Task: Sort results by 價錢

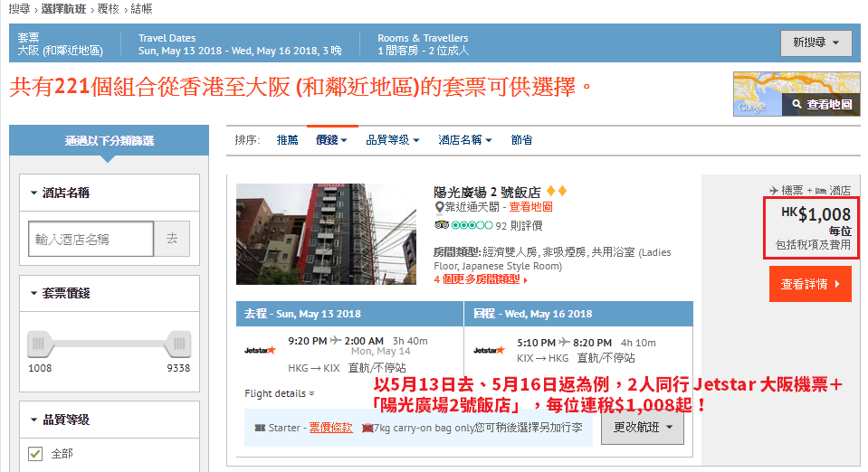Action: pos(331,140)
